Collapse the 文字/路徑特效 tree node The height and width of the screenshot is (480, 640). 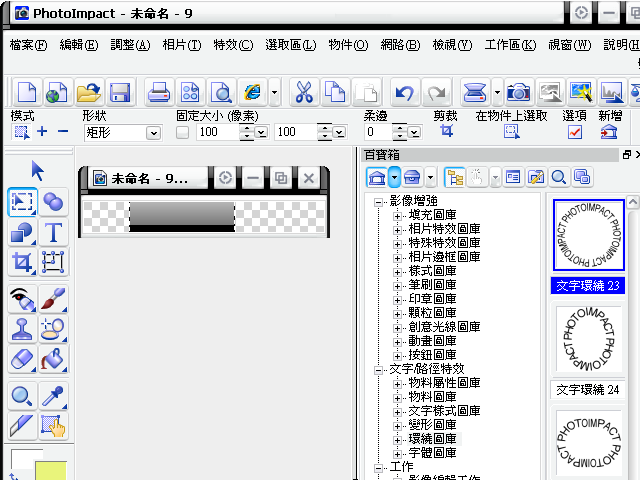pos(378,371)
